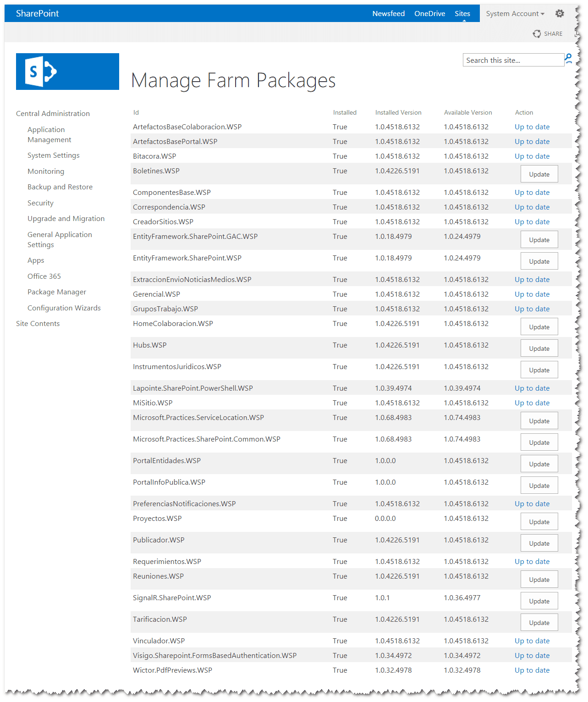Click into Search this site field
Image resolution: width=588 pixels, height=702 pixels.
[513, 60]
